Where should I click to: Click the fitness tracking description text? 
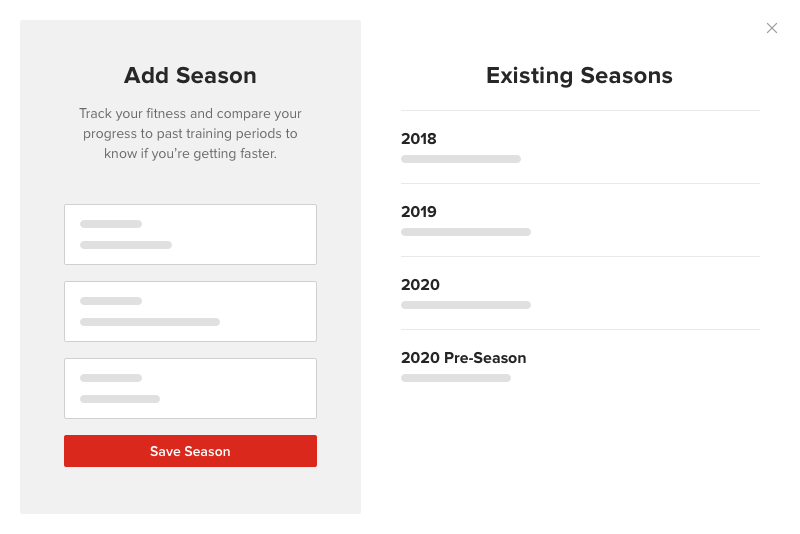tap(190, 134)
